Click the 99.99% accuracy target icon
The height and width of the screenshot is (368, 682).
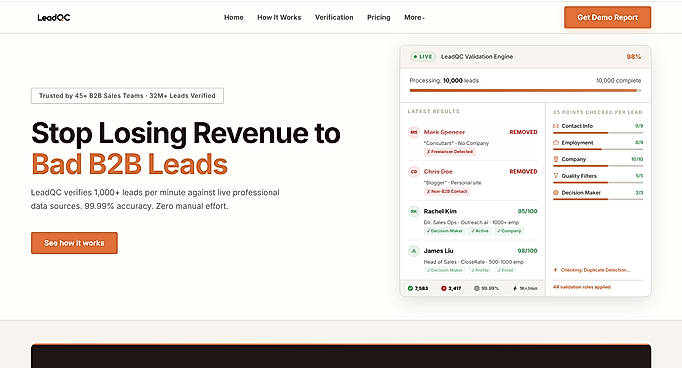pos(477,288)
